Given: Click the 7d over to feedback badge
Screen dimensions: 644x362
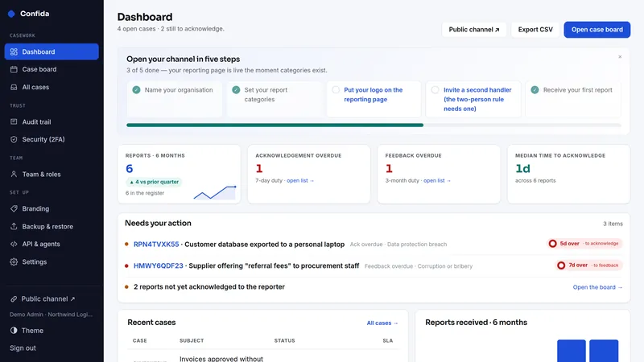Looking at the screenshot, I should (589, 265).
